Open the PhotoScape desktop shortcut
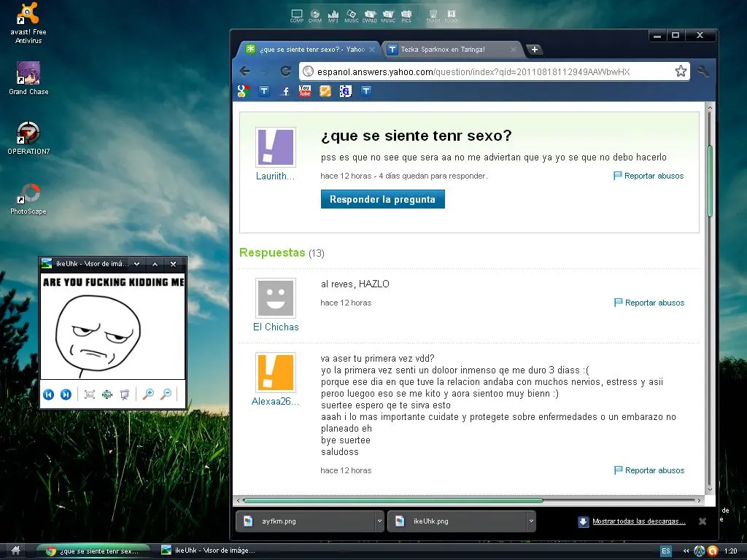 [28, 199]
